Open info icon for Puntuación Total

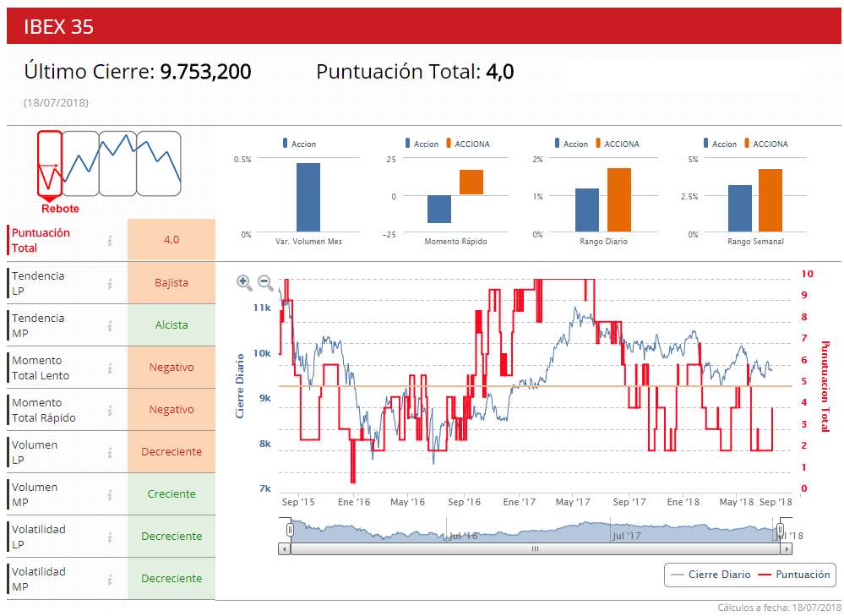pyautogui.click(x=110, y=241)
